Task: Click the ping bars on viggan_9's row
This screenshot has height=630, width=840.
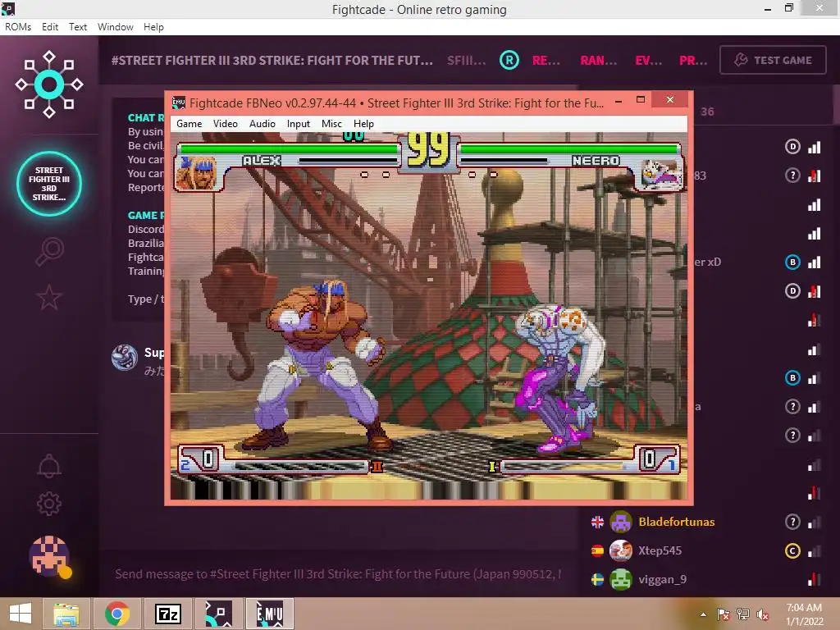Action: tap(815, 579)
